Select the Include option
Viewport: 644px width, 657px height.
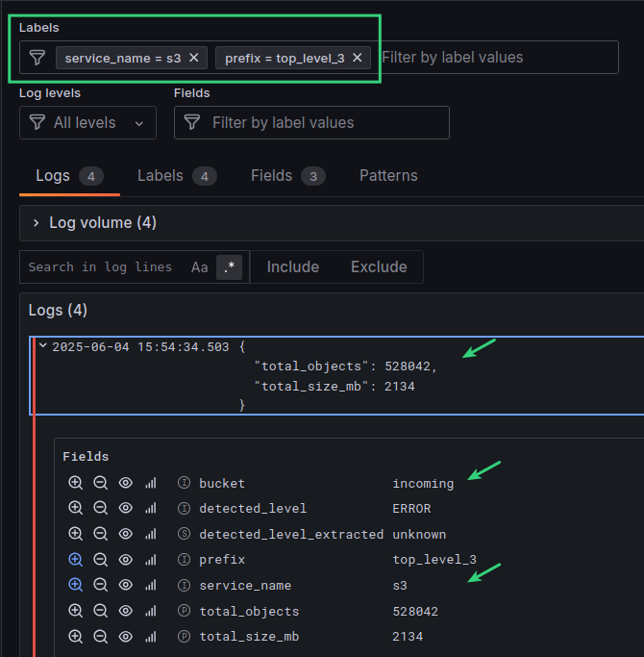tap(293, 267)
